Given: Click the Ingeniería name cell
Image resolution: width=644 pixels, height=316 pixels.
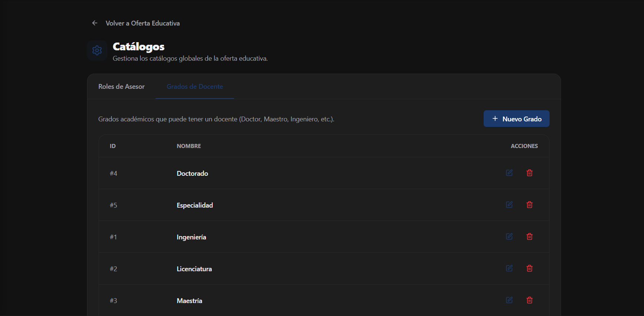Looking at the screenshot, I should (191, 237).
